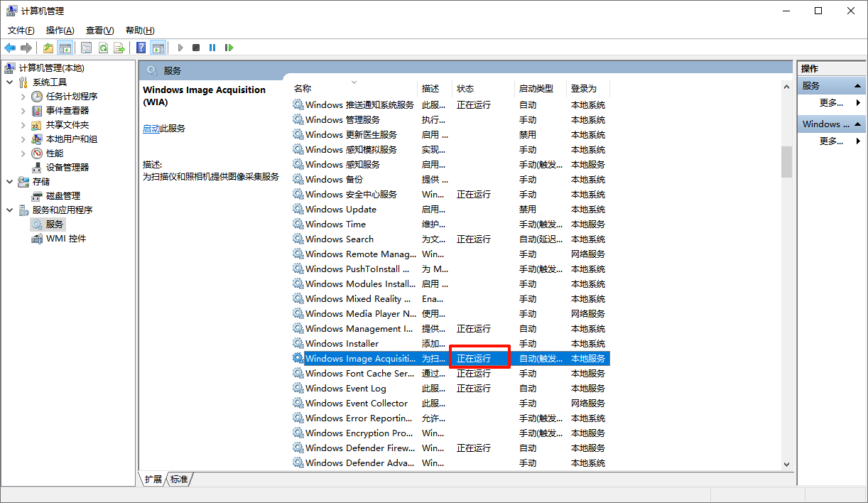Switch to the 扩展 tab
Screen dimensions: 868x503
153,480
